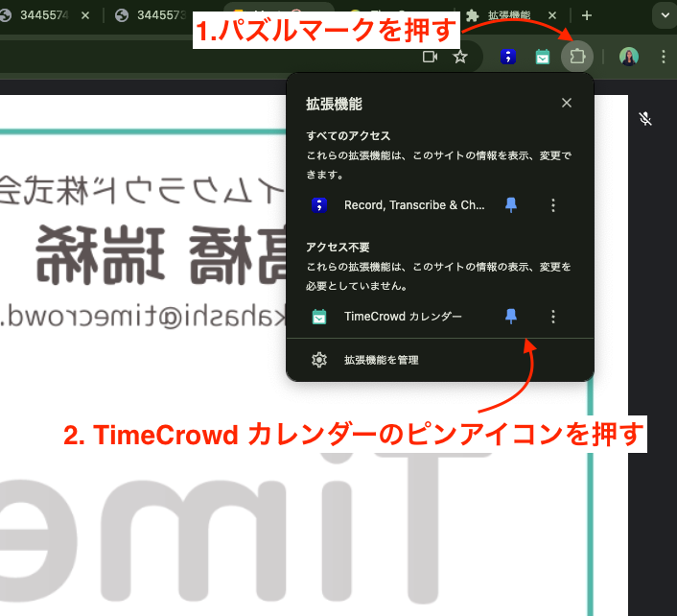Screen dimensions: 677x616
Task: Open the Chrome profile avatar
Action: pos(629,57)
